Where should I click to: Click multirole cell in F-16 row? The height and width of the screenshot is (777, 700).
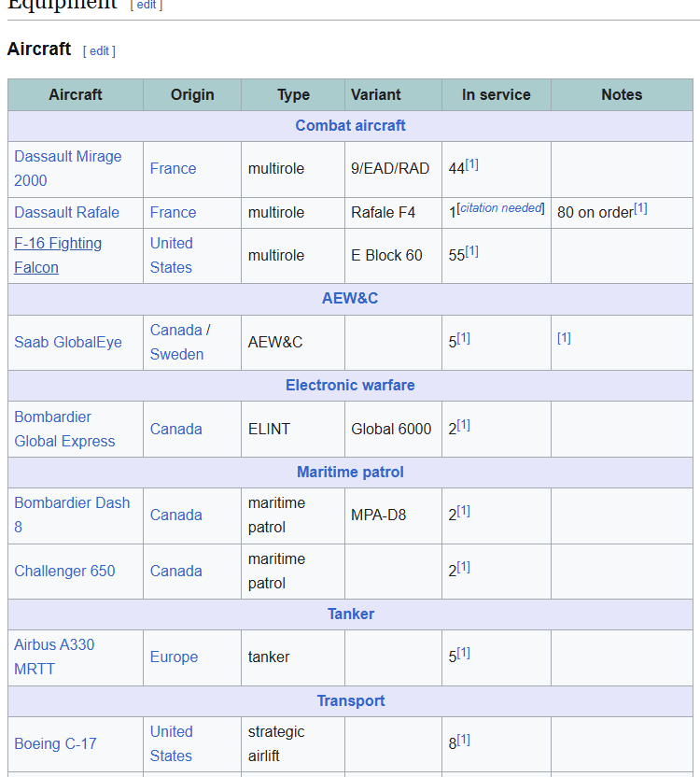[x=293, y=256]
